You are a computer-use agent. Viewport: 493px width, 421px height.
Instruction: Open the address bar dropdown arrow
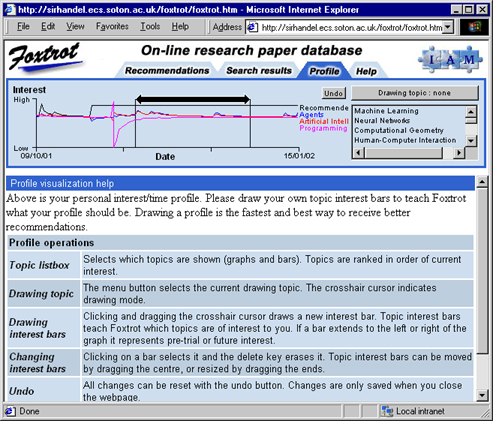click(x=448, y=27)
